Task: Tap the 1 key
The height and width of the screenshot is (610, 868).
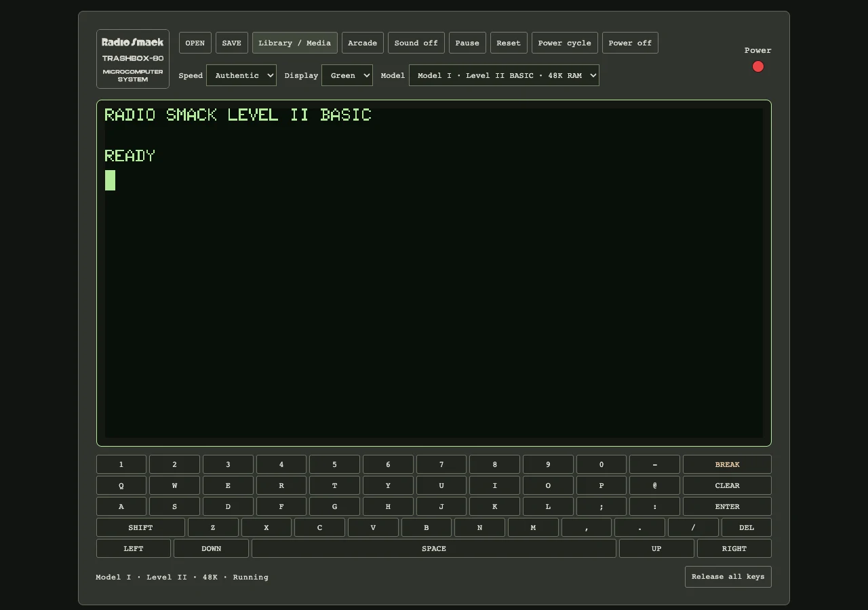Action: point(121,464)
